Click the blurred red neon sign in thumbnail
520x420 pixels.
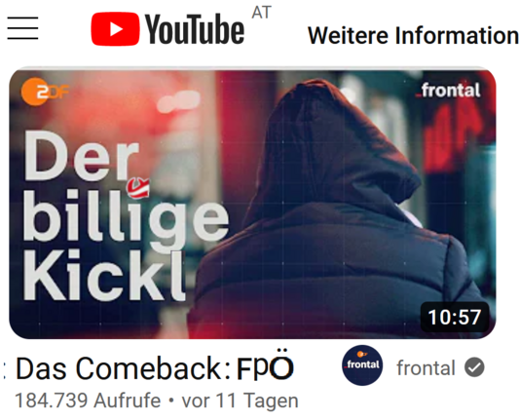(x=453, y=134)
